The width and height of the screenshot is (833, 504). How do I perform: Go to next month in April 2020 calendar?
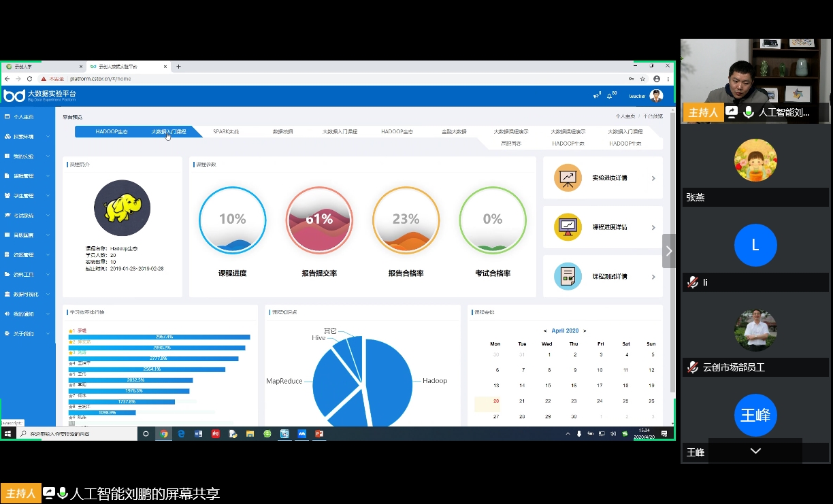[x=584, y=331]
